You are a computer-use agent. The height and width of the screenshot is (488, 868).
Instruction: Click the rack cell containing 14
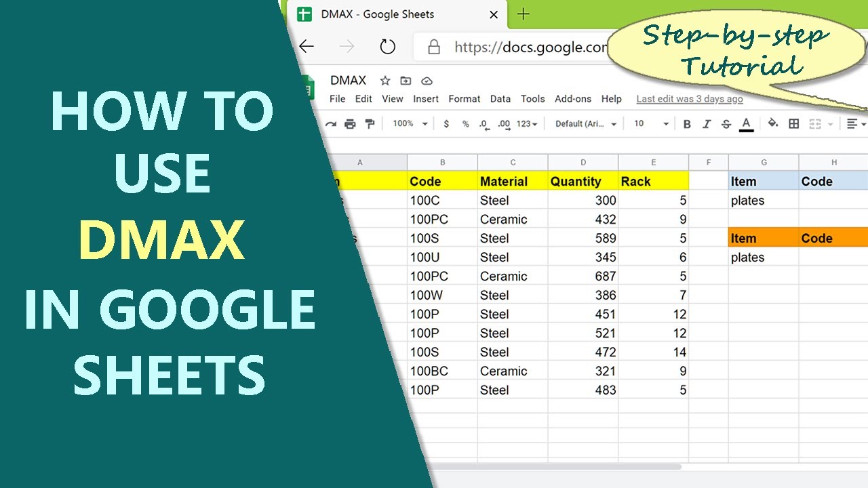654,352
